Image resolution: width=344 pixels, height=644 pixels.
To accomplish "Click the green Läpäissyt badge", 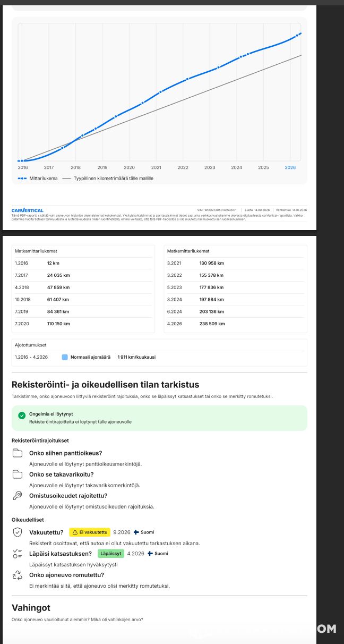I will (110, 553).
